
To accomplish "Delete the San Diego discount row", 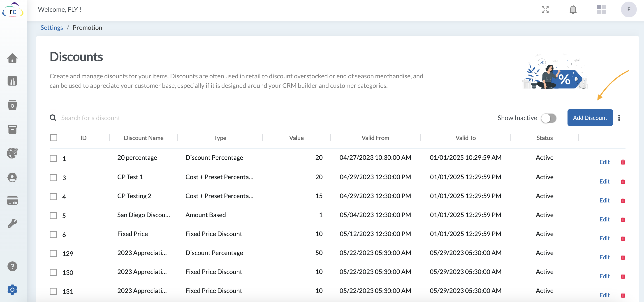I will pos(623,219).
